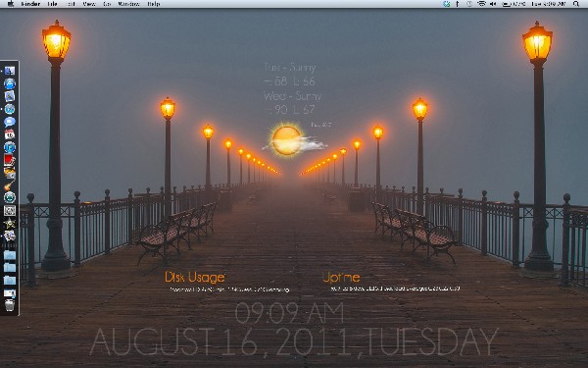Image resolution: width=588 pixels, height=368 pixels.
Task: Open the Trash in the dock
Action: tap(10, 305)
